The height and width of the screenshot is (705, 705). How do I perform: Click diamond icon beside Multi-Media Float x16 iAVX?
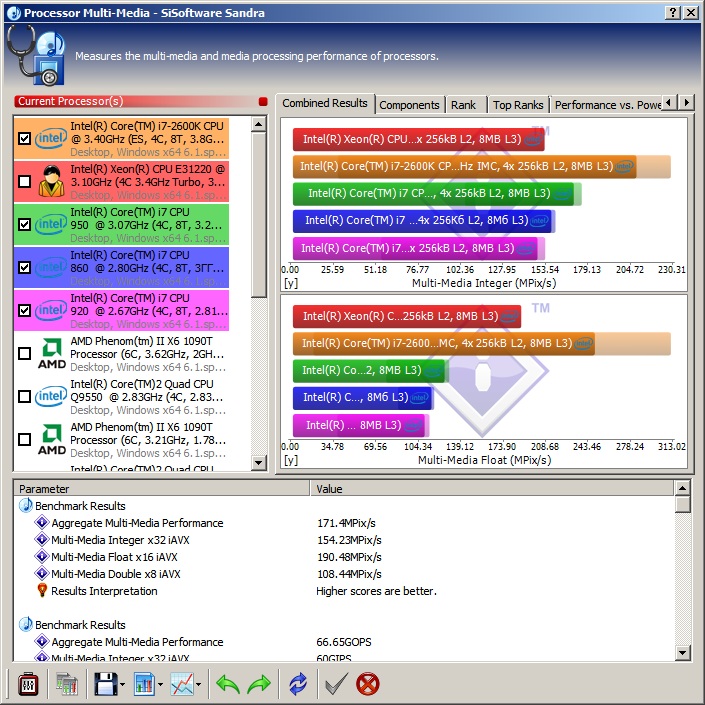(x=42, y=557)
